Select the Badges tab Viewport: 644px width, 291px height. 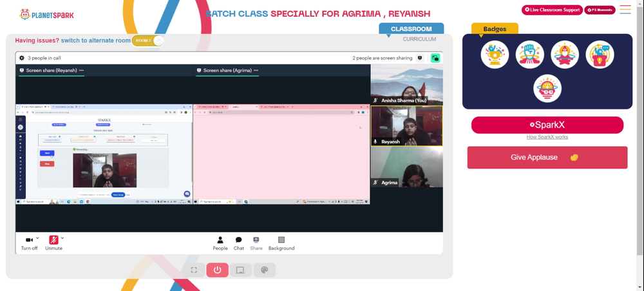[x=495, y=29]
